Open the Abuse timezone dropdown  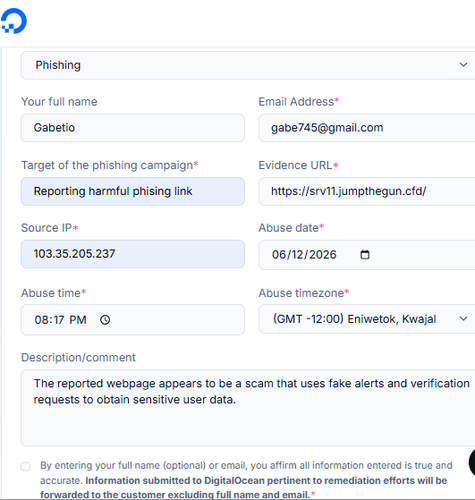click(x=367, y=319)
